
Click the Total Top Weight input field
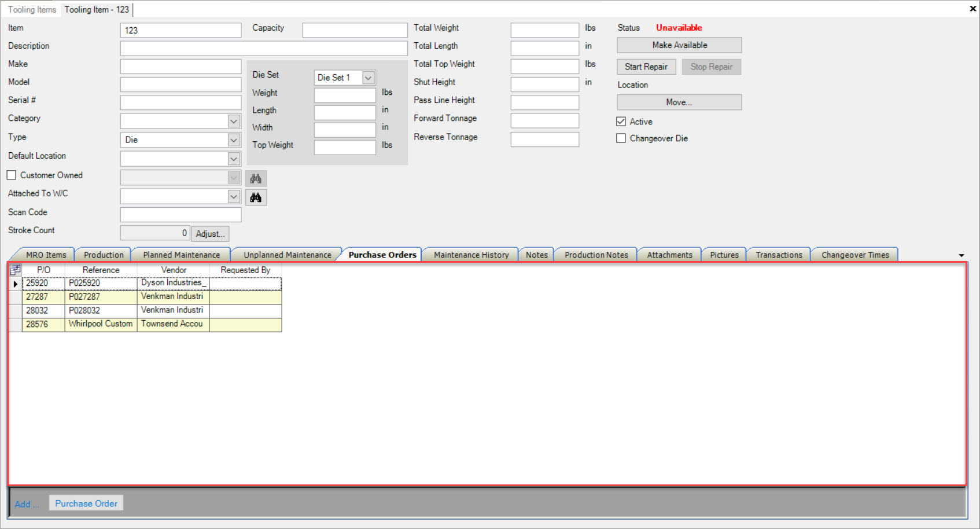(x=545, y=67)
